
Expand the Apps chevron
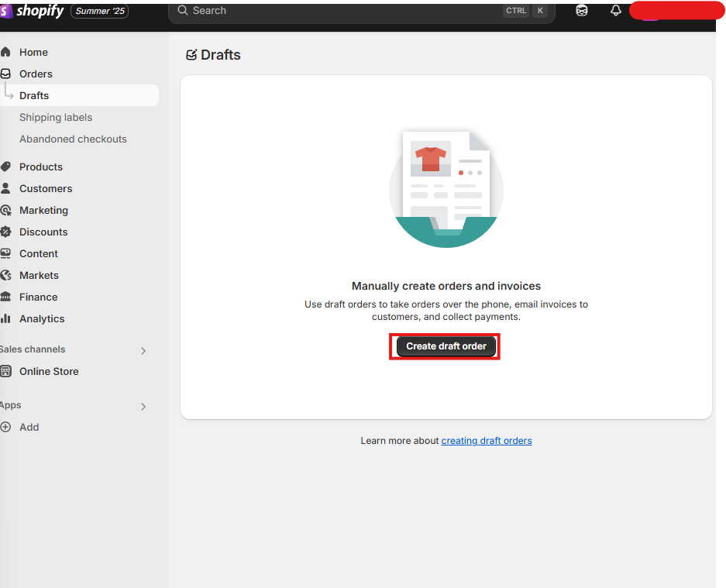point(143,406)
